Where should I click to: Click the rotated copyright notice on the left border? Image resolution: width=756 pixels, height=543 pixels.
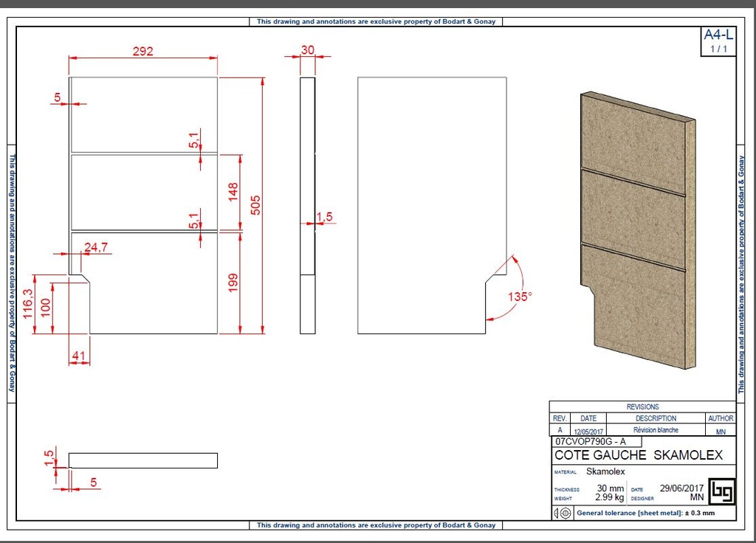[12, 273]
